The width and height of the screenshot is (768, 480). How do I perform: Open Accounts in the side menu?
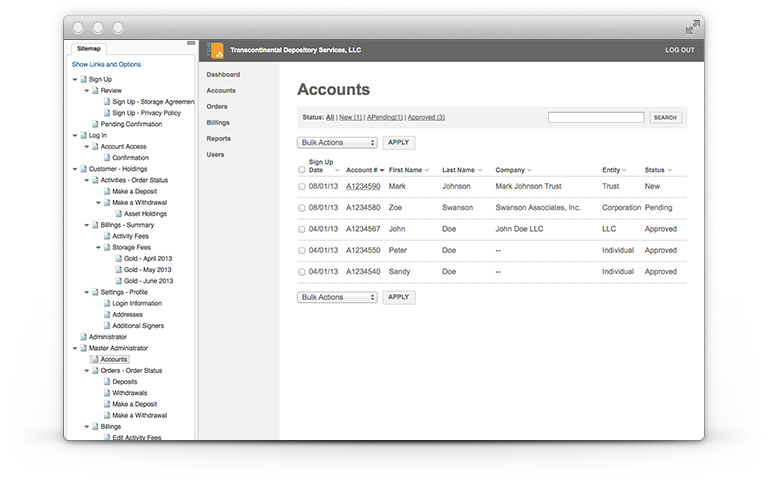pyautogui.click(x=221, y=91)
